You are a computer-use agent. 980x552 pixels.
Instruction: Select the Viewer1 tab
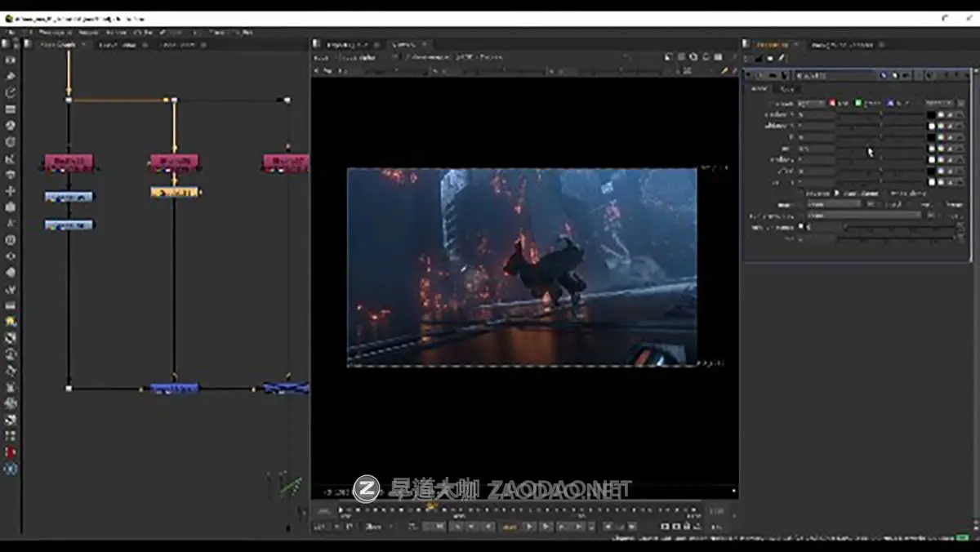(405, 44)
